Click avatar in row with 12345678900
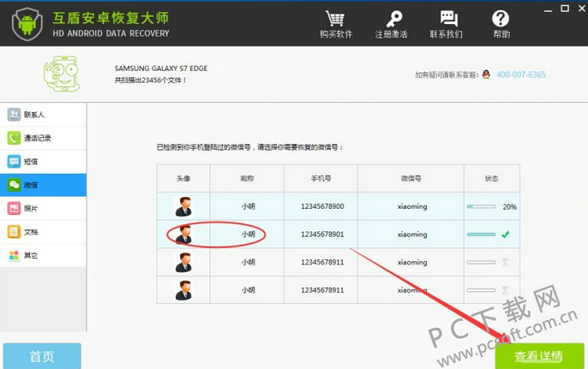The height and width of the screenshot is (369, 588). coord(183,206)
